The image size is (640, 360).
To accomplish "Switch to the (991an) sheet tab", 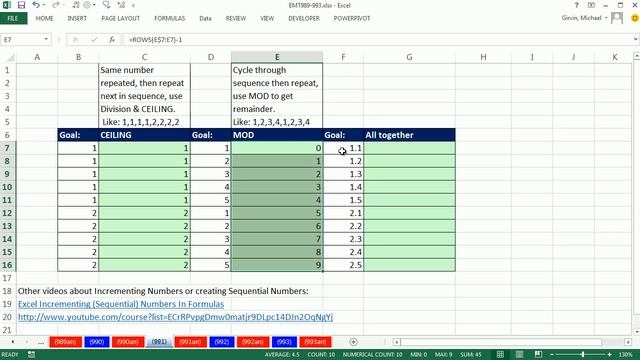I will pyautogui.click(x=190, y=342).
